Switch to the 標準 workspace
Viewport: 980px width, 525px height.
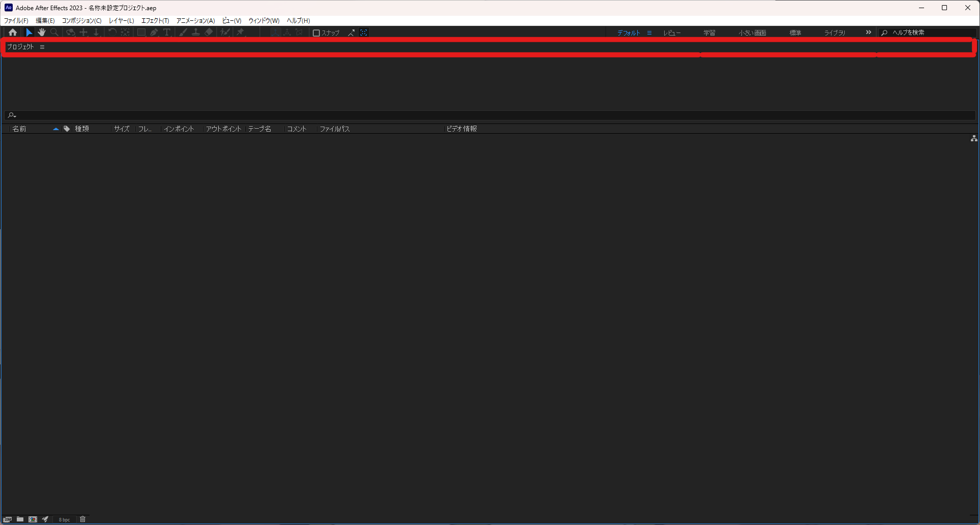click(x=795, y=33)
